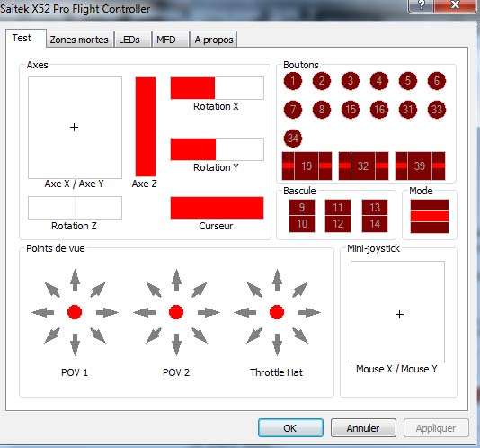Click the Mouse X / Mouse Y box
The height and width of the screenshot is (448, 480).
click(x=397, y=312)
